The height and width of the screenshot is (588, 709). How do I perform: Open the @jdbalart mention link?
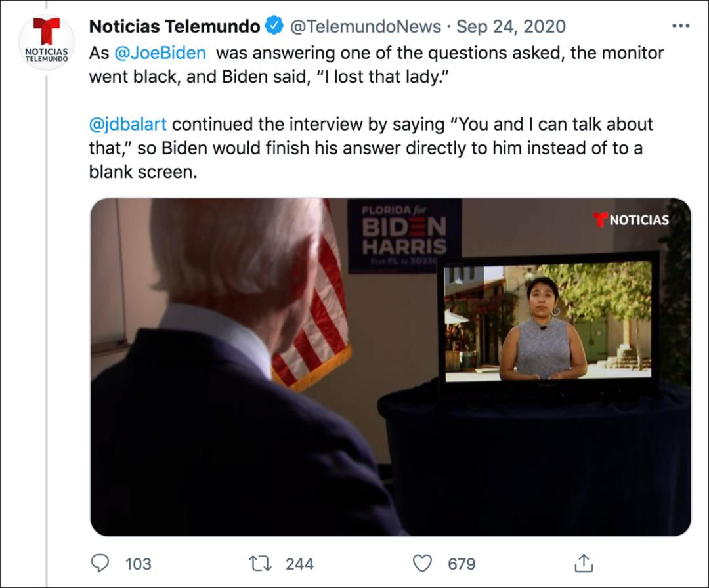click(127, 124)
